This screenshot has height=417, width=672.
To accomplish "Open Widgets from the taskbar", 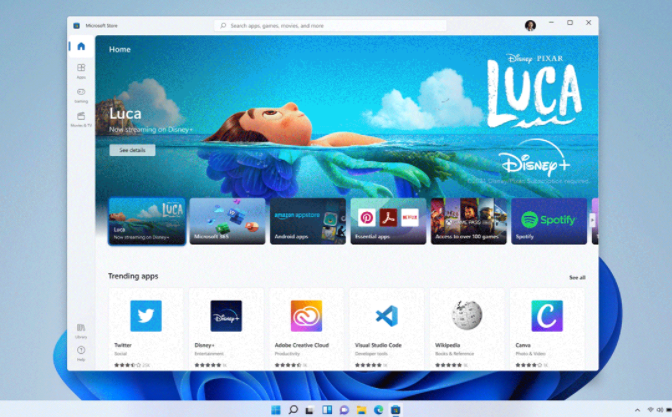I will point(327,410).
